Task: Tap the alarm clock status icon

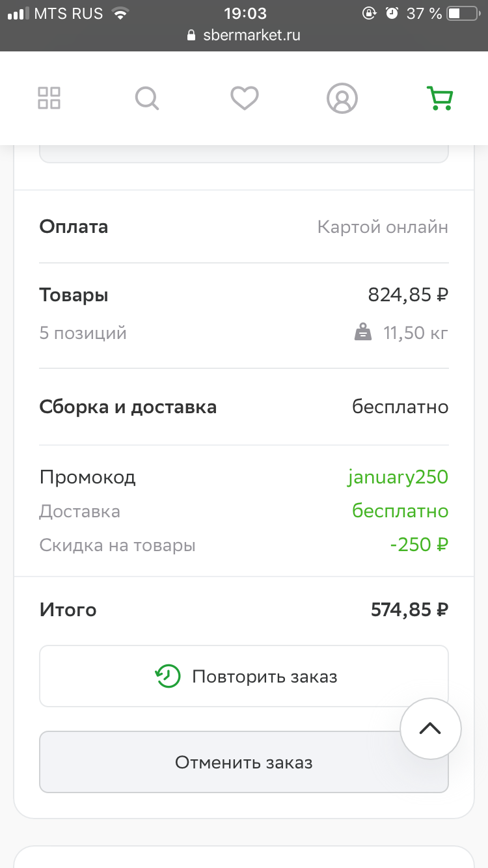Action: point(392,13)
